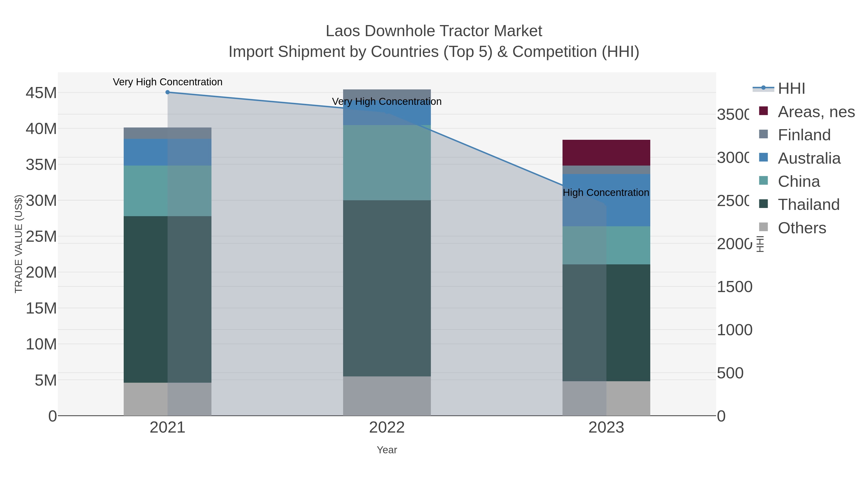Click the 500 HHI axis tick label
The height and width of the screenshot is (488, 868).
click(730, 373)
